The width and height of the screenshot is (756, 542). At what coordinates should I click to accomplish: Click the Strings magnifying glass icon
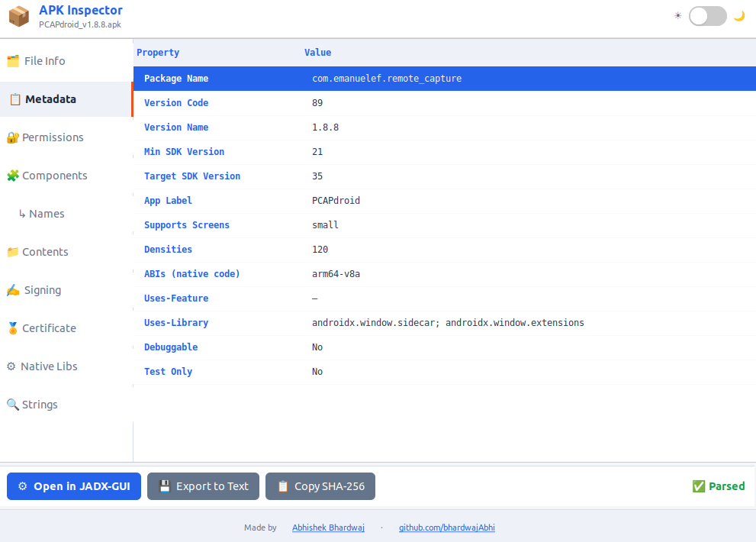[x=12, y=405]
